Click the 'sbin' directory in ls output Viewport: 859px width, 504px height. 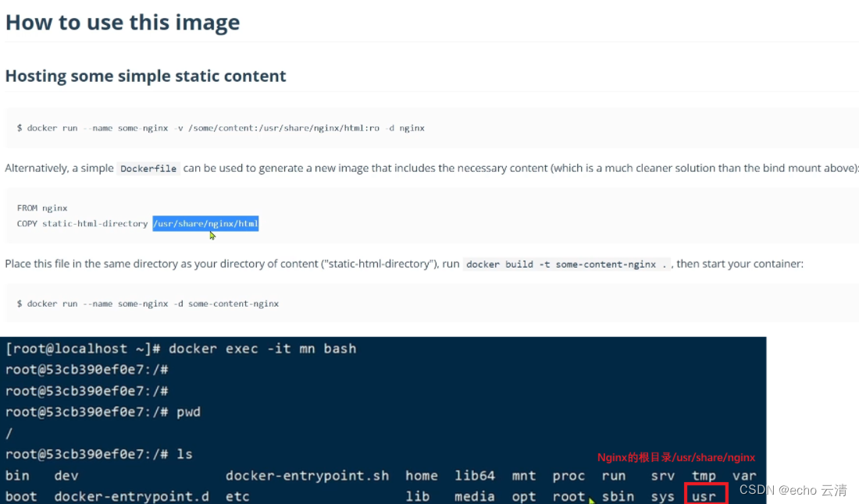(618, 495)
